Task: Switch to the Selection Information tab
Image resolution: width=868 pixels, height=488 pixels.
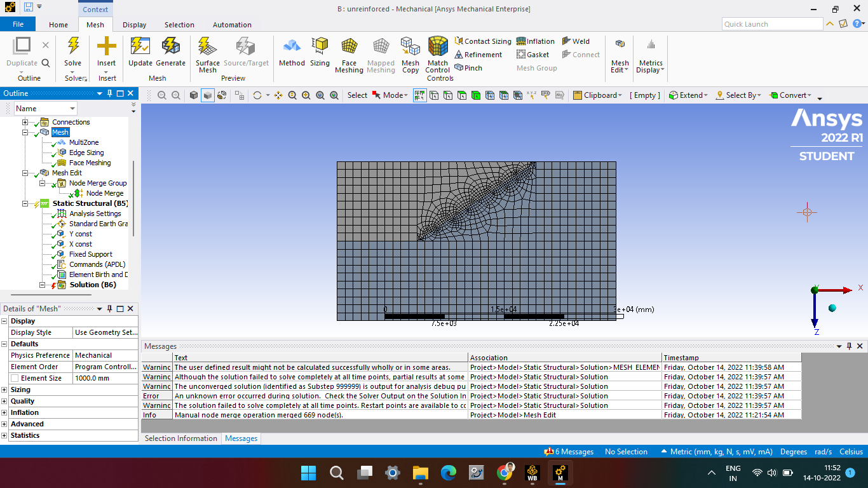Action: pos(180,438)
